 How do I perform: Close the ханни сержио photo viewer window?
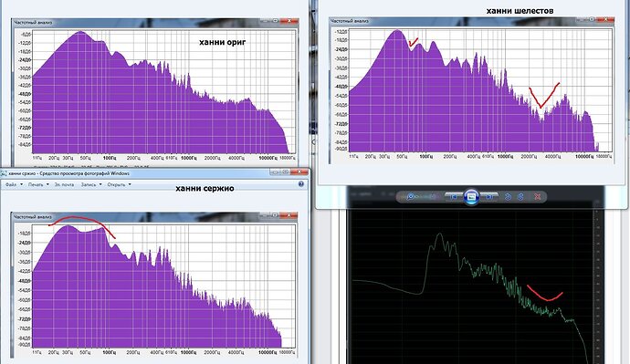[299, 172]
